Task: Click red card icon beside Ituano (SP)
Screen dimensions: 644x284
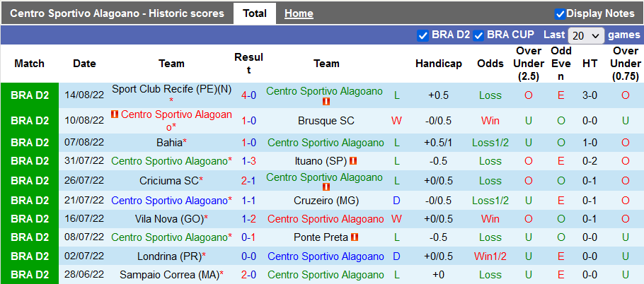Action: (353, 161)
